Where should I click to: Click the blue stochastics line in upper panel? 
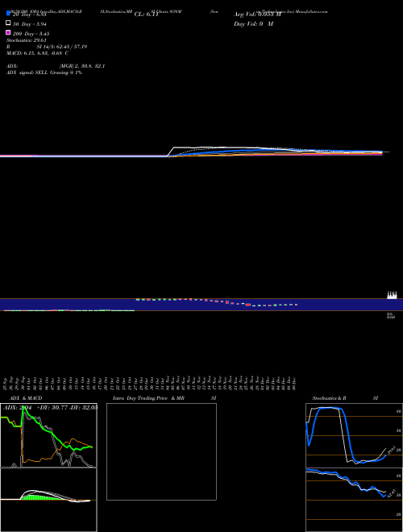(347, 427)
